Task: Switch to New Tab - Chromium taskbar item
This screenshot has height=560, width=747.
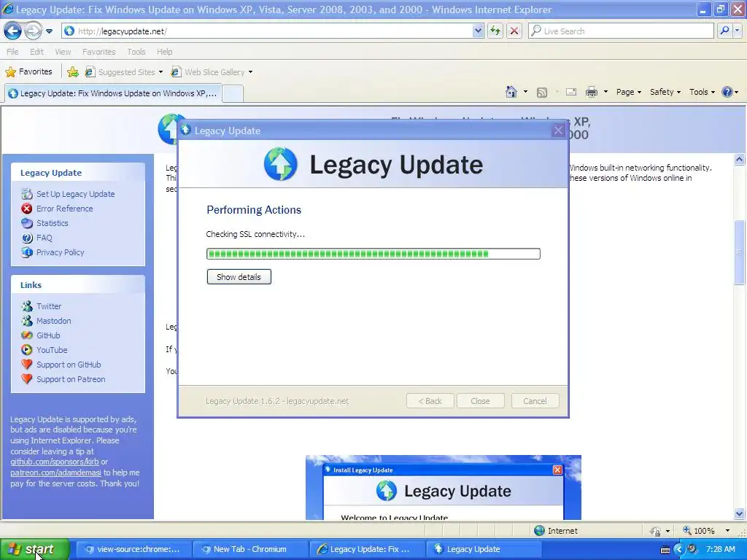Action: (251, 549)
